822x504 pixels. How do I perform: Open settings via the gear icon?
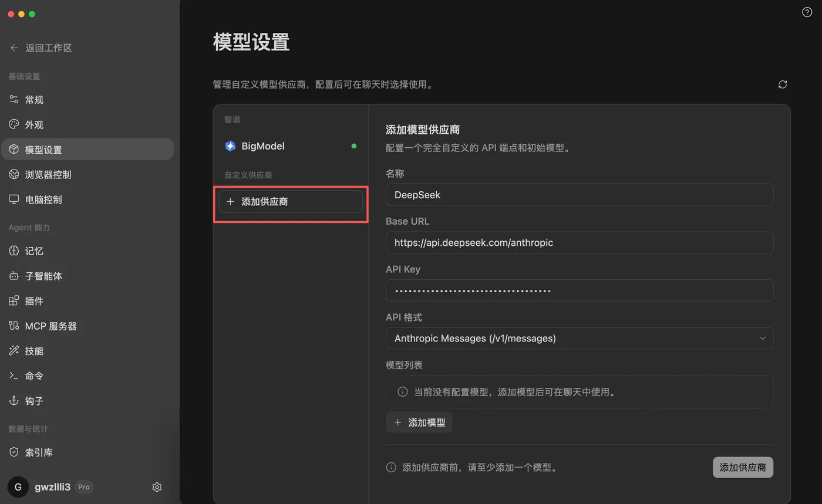click(157, 487)
